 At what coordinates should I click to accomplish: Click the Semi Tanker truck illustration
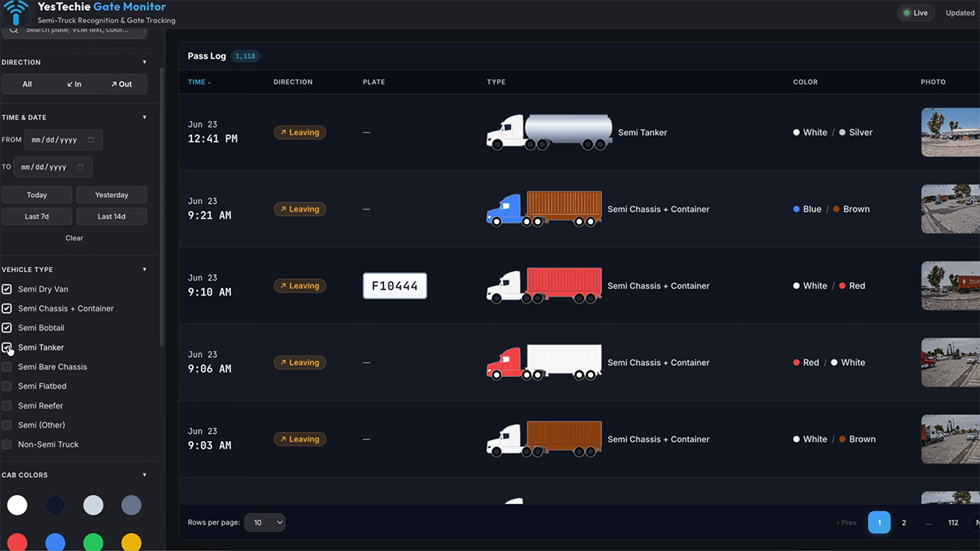pos(550,132)
